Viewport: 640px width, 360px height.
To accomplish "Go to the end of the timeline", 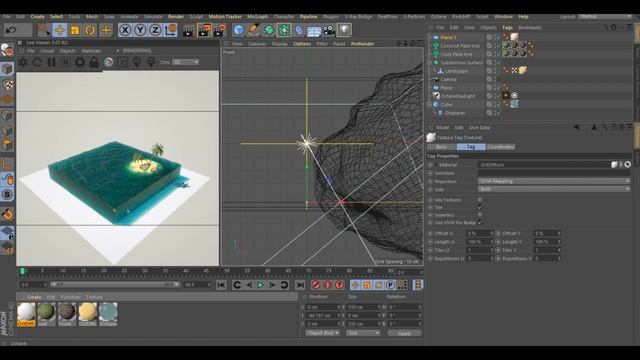I will [x=300, y=285].
